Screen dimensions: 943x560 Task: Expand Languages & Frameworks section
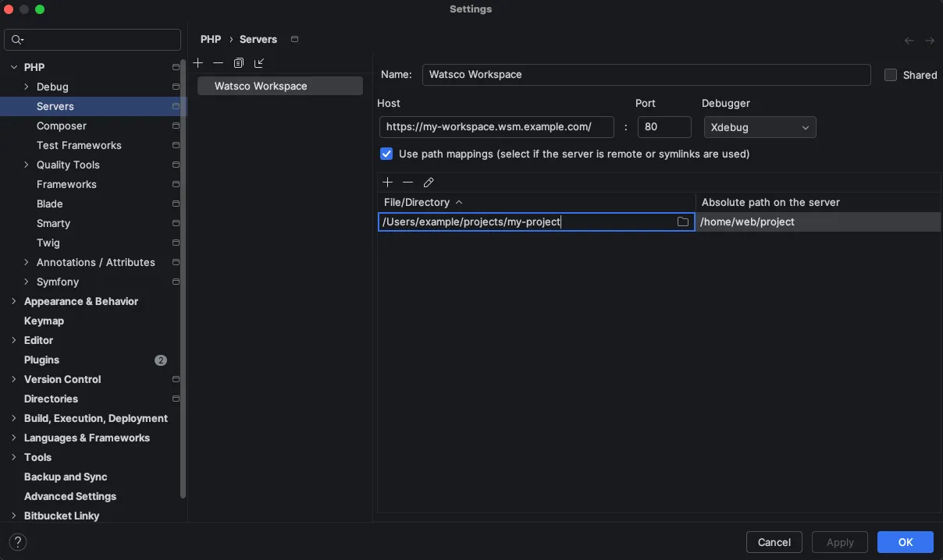14,438
